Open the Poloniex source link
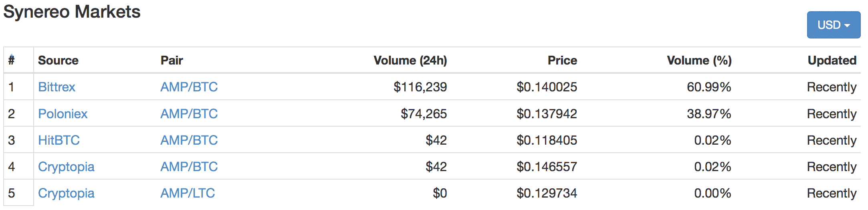 [x=63, y=114]
